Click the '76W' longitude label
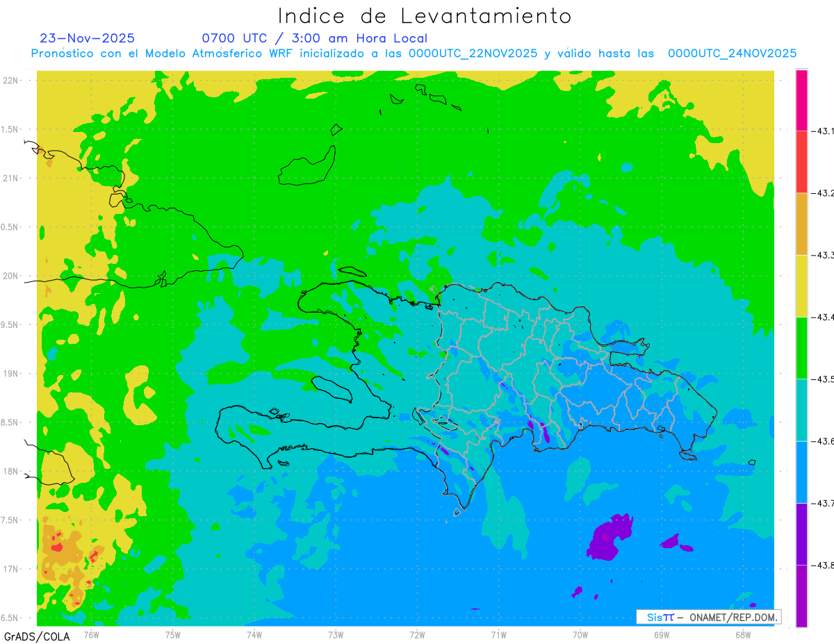 point(91,634)
